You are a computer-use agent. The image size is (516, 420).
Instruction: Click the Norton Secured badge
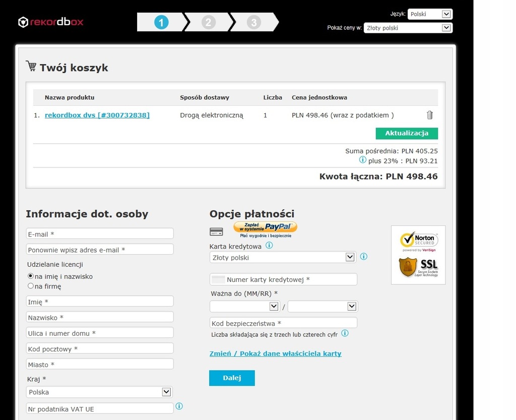[419, 242]
